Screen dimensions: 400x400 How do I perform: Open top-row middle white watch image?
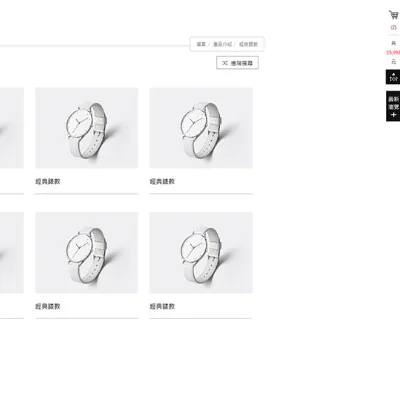87,128
